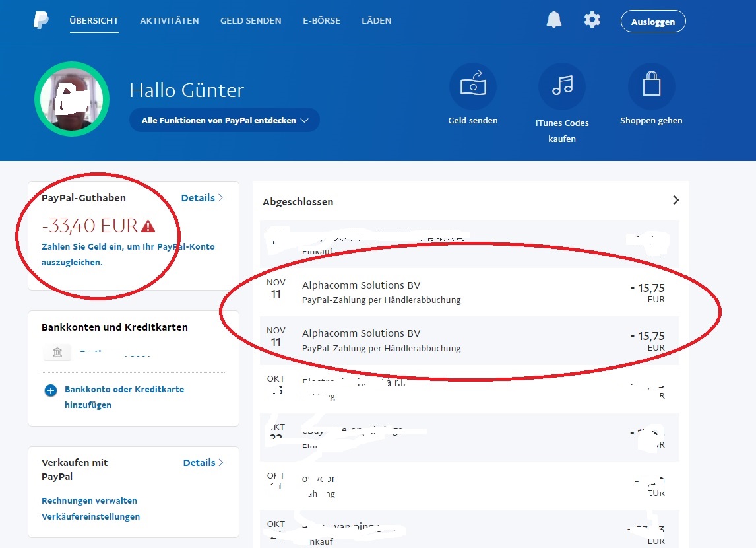Click the PayPal logo icon
This screenshot has height=548, width=756.
click(x=41, y=20)
